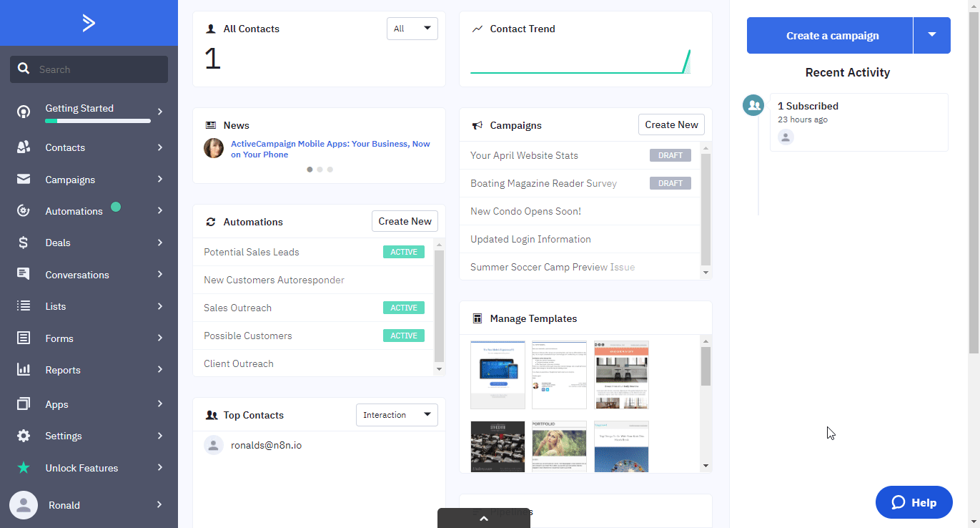Click the Unlock Features star icon
Screen dimensions: 980x528
pos(24,467)
